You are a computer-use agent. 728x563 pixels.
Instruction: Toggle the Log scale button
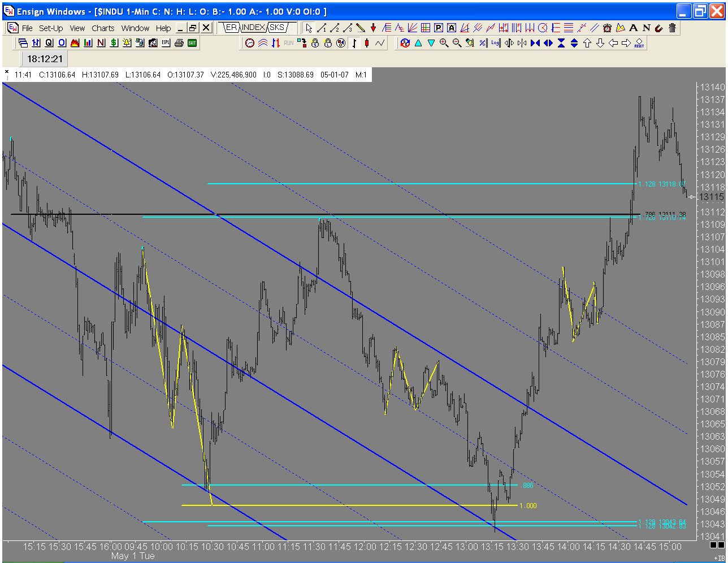point(496,43)
